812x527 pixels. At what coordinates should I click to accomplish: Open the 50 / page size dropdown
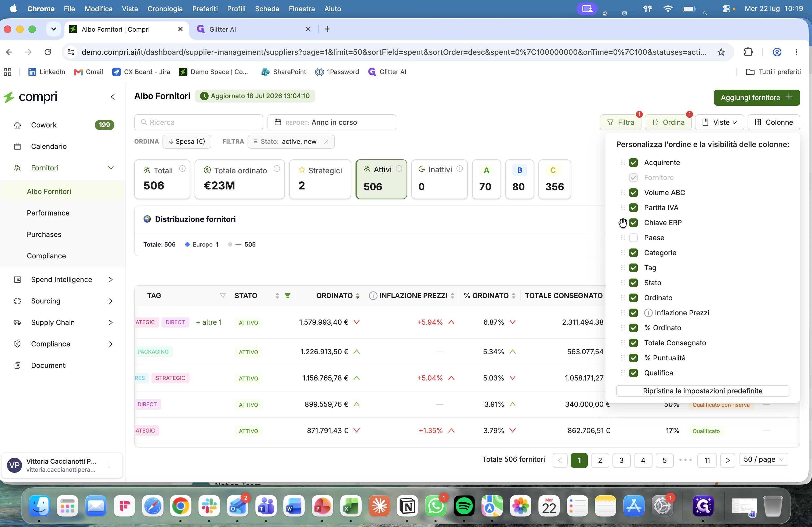coord(764,459)
